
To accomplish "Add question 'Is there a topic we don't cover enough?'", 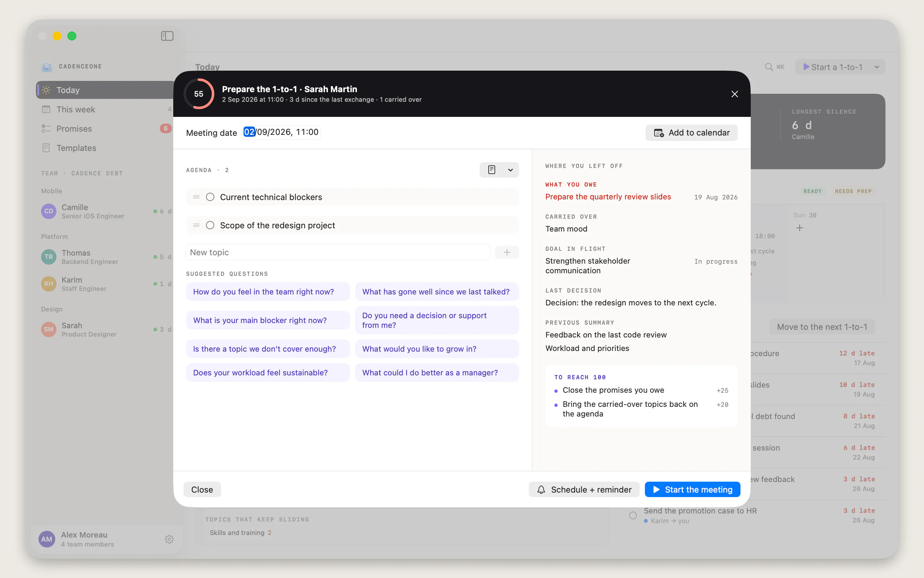I will coord(268,349).
